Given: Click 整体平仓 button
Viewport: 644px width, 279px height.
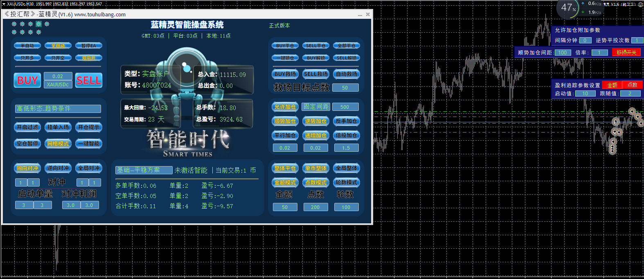Looking at the screenshot, I should (285, 168).
